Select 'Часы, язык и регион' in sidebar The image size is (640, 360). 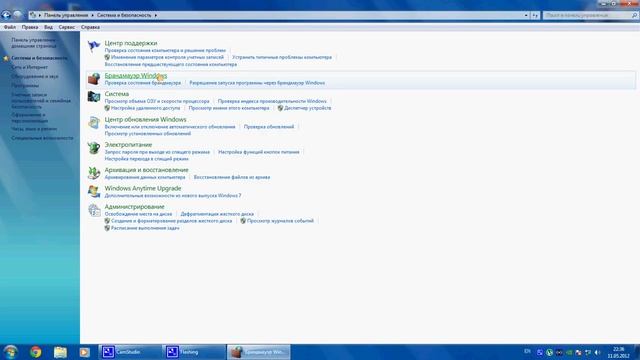tap(34, 129)
